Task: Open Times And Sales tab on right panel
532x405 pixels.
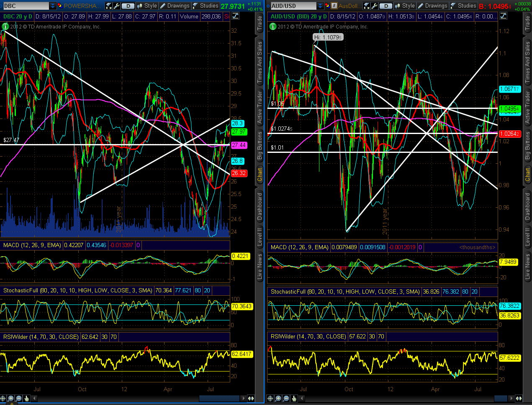Action: [527, 62]
